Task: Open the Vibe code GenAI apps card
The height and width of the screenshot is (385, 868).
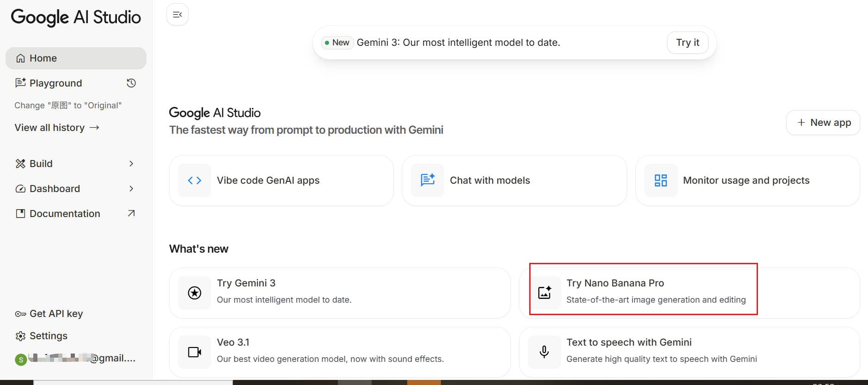Action: pyautogui.click(x=281, y=180)
